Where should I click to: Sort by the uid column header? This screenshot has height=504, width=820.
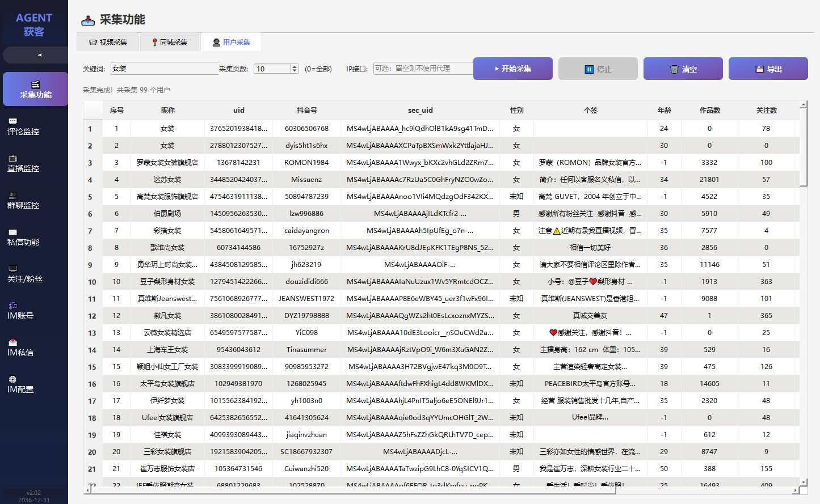(x=239, y=111)
